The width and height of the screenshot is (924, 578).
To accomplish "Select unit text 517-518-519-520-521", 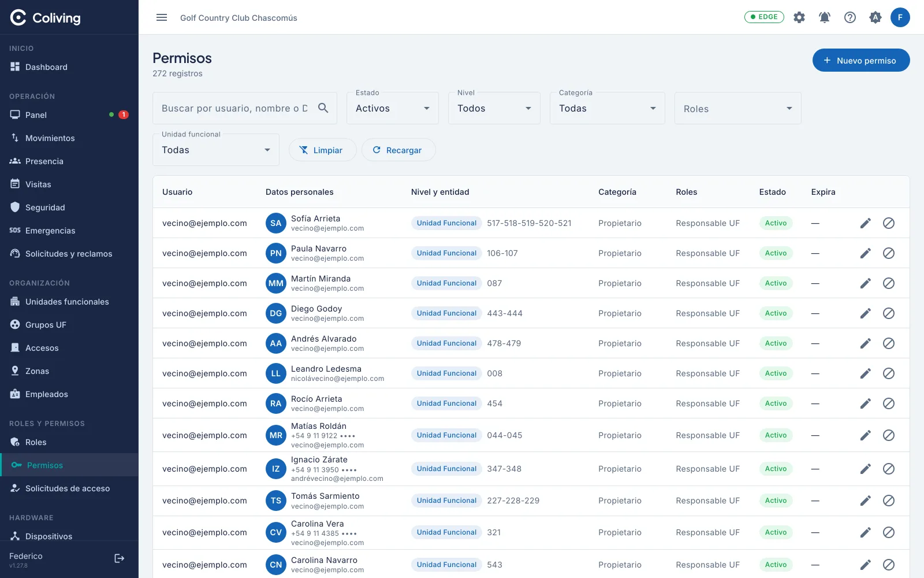I will [x=529, y=223].
